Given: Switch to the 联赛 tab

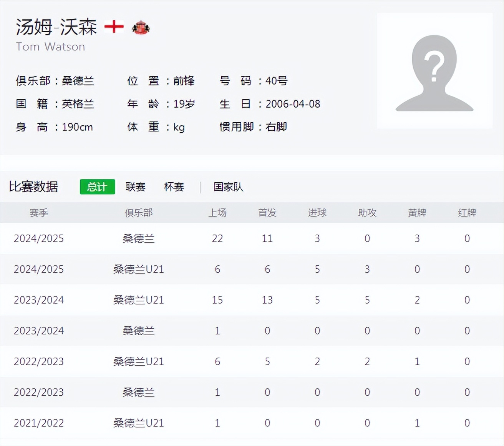Looking at the screenshot, I should (x=136, y=187).
